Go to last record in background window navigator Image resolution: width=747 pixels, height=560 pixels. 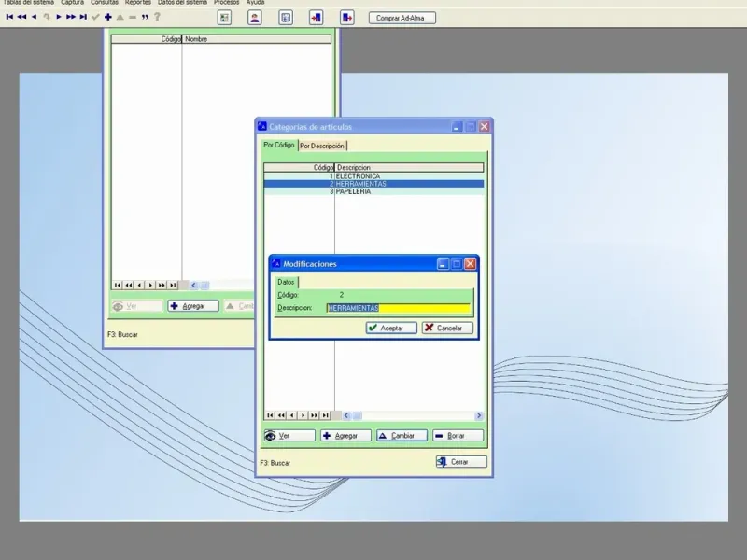pos(173,286)
